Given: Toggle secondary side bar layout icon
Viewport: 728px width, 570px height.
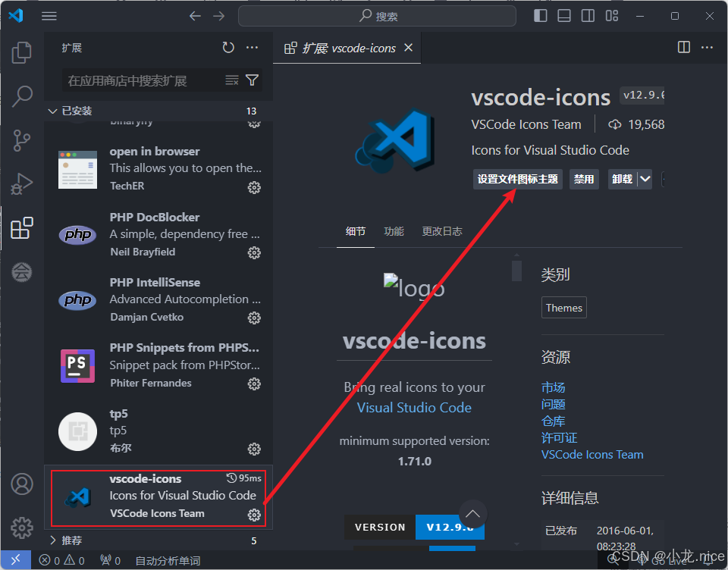Looking at the screenshot, I should point(588,16).
